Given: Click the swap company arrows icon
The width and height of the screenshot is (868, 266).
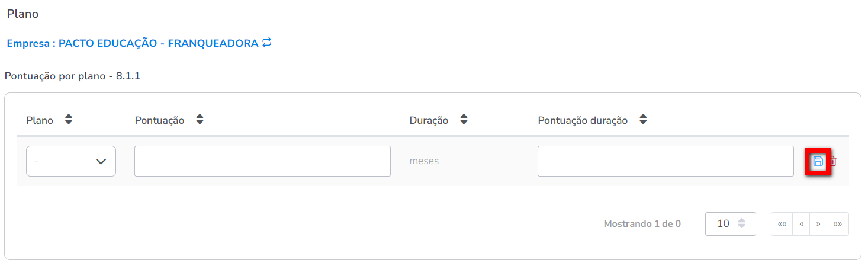Looking at the screenshot, I should (x=267, y=43).
